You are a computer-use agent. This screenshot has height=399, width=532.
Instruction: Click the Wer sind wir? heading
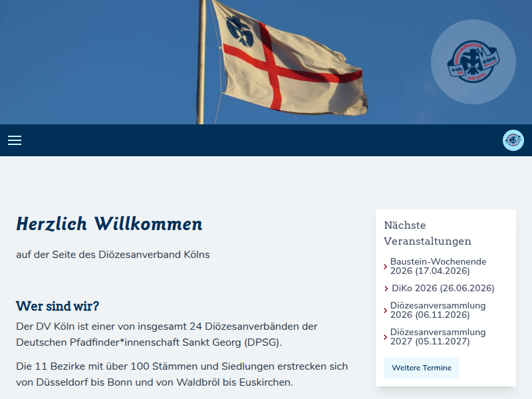point(58,306)
